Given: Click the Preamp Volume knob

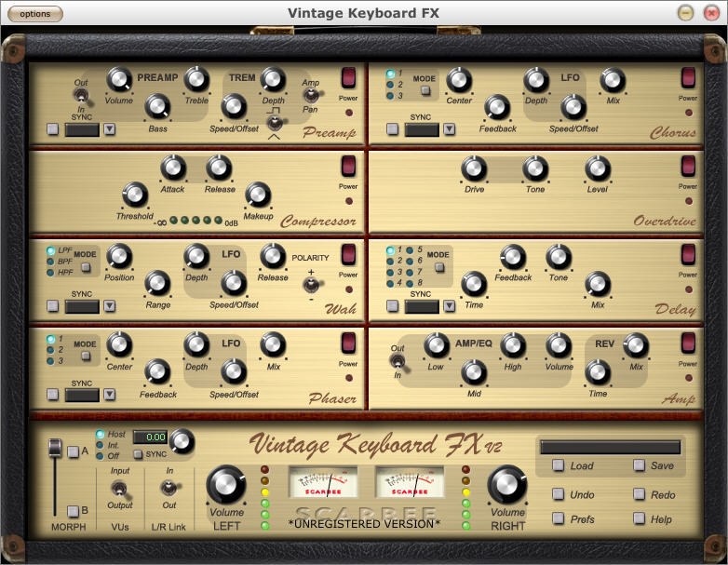Looking at the screenshot, I should coord(119,79).
